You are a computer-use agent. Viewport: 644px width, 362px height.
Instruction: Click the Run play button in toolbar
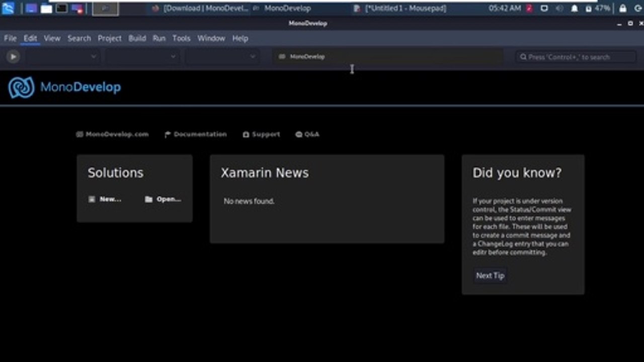(x=13, y=57)
